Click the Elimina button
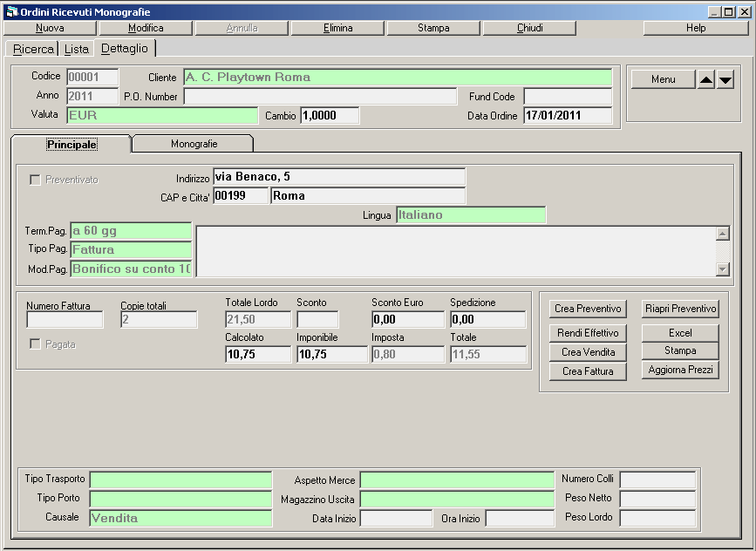 (337, 28)
